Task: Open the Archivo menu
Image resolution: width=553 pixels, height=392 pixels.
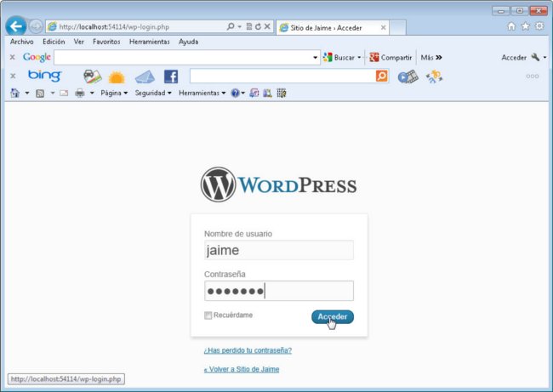Action: pos(22,42)
